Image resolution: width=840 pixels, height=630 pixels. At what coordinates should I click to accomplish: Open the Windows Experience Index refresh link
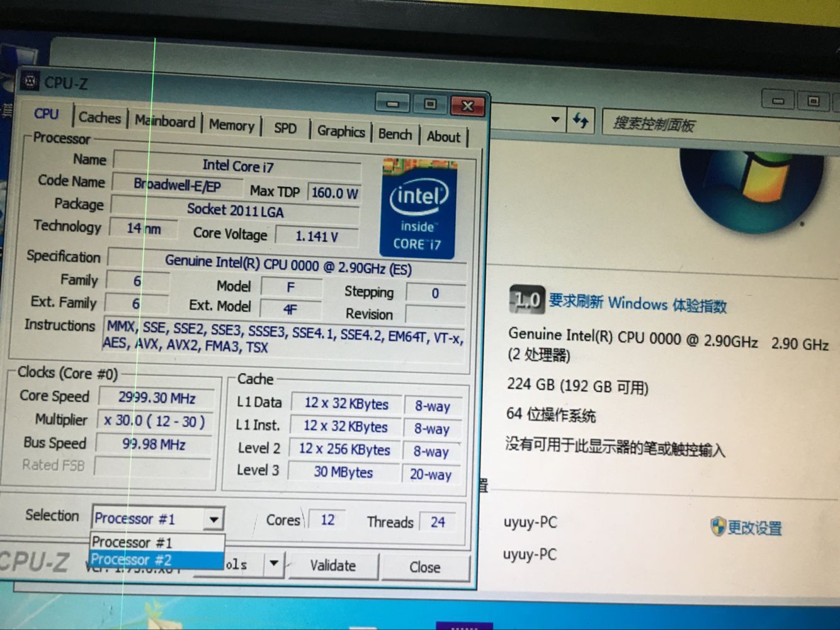(x=637, y=303)
